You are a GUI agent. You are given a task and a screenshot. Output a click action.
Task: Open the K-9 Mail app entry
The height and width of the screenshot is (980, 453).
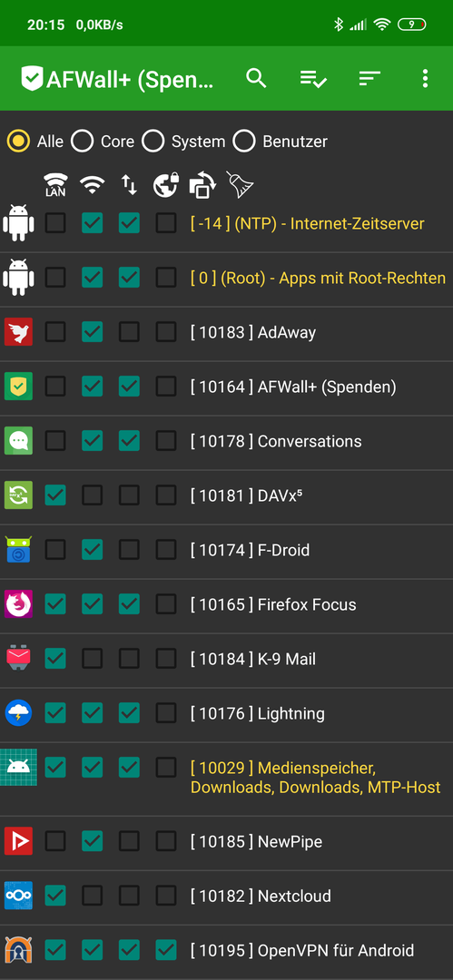[227, 659]
